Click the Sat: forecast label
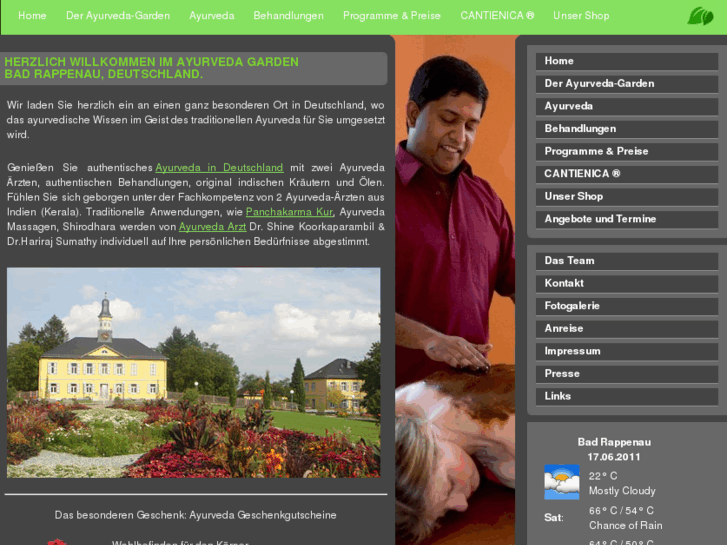727x545 pixels. [x=554, y=518]
